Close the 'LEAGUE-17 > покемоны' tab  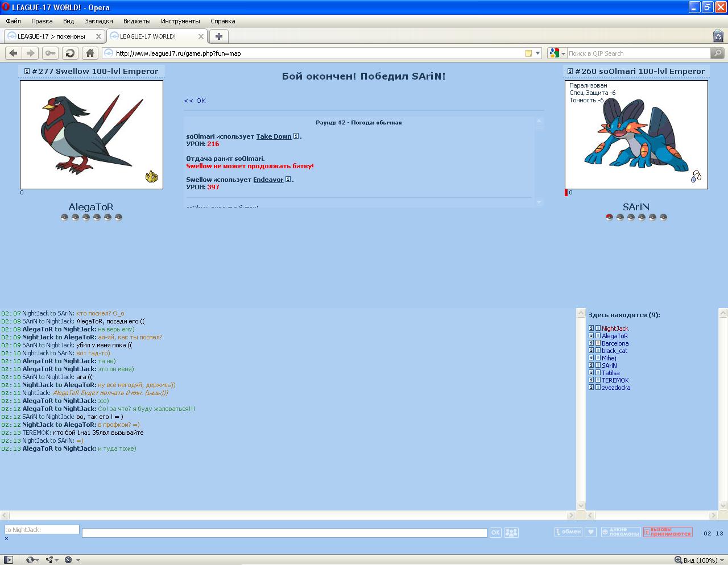pos(98,36)
